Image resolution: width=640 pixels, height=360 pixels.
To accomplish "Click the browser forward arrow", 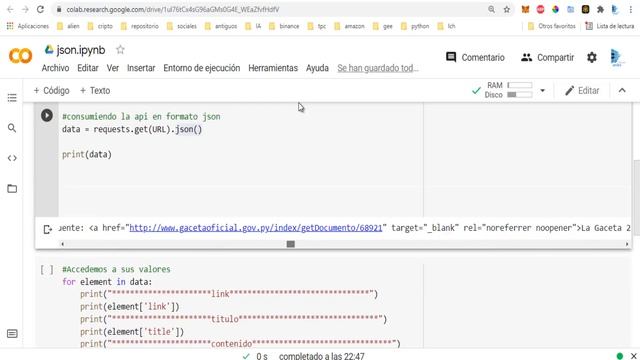I will pyautogui.click(x=25, y=9).
